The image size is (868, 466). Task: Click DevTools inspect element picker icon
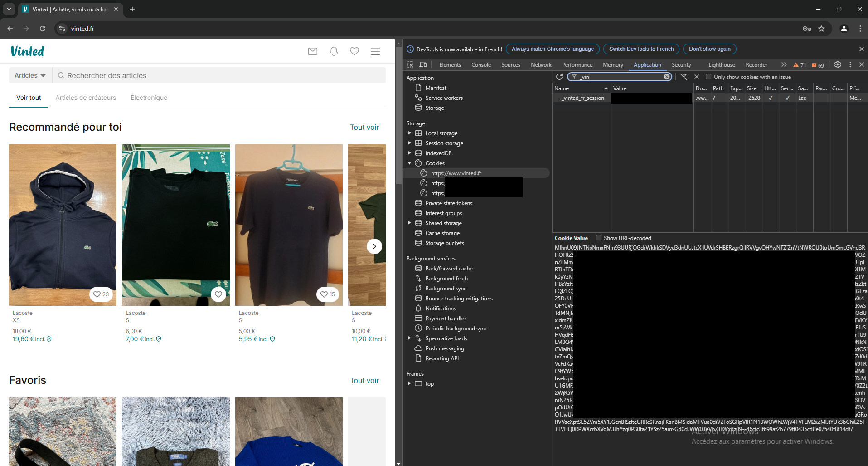click(x=410, y=64)
